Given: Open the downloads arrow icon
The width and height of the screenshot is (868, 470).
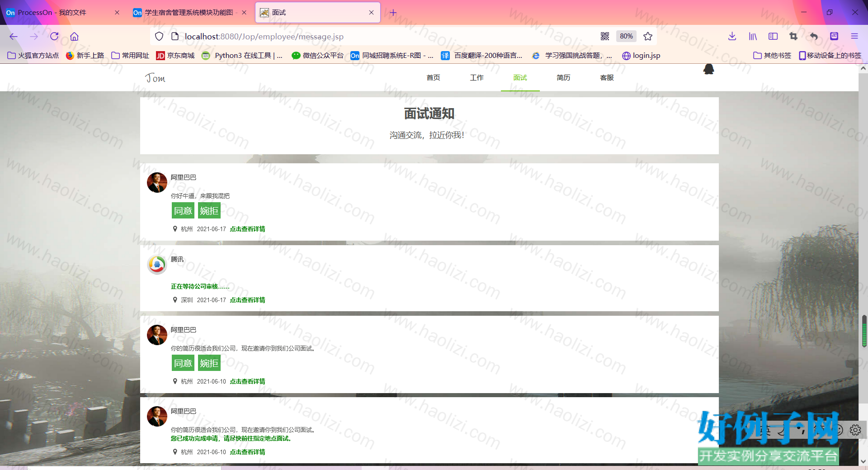Looking at the screenshot, I should tap(732, 37).
